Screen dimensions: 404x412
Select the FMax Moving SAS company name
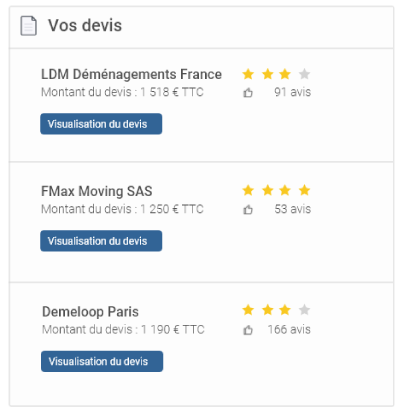(97, 191)
